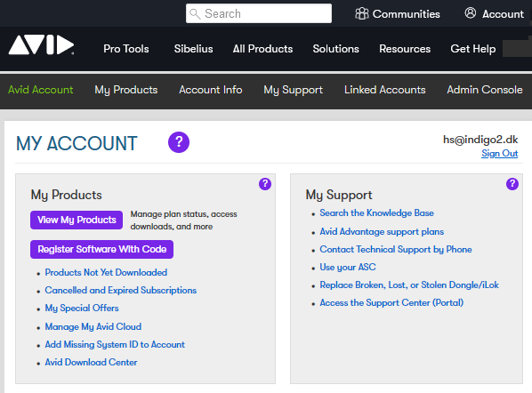
Task: Click the MY ACCOUNT heading
Action: pyautogui.click(x=77, y=143)
